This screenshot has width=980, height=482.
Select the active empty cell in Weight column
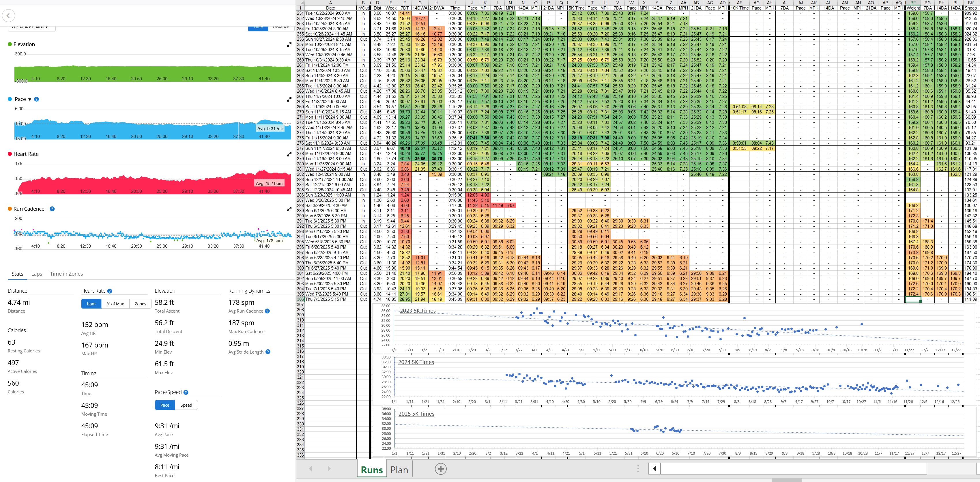913,299
